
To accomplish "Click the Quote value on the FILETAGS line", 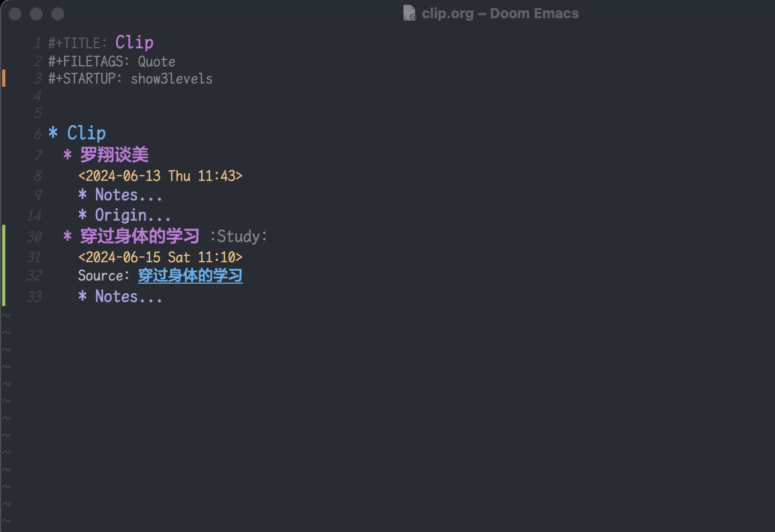I will point(156,62).
